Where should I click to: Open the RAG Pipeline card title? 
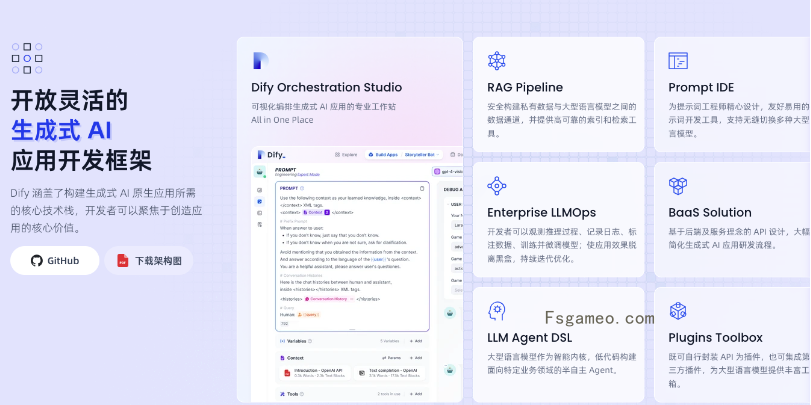pos(525,87)
